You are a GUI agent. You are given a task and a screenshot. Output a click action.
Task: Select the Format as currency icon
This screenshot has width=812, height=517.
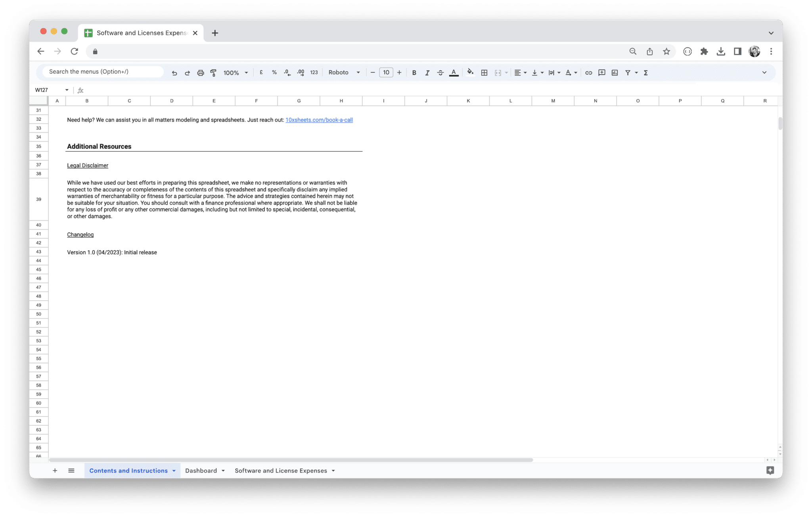coord(261,73)
